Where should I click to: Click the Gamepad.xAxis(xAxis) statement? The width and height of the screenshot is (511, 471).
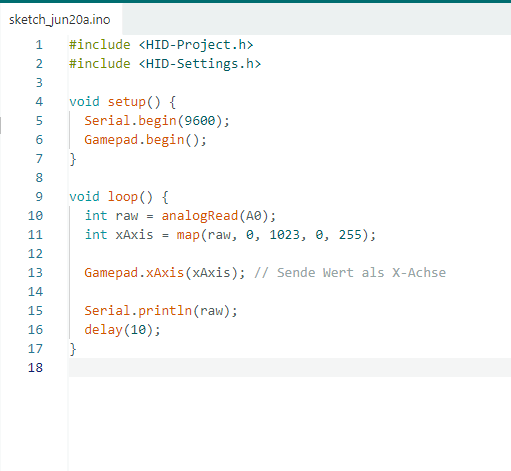point(165,273)
